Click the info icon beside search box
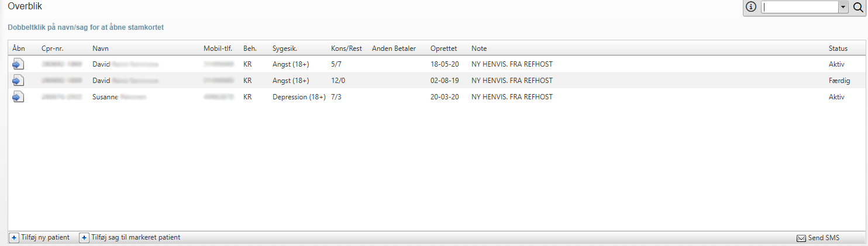The image size is (868, 246). 752,7
